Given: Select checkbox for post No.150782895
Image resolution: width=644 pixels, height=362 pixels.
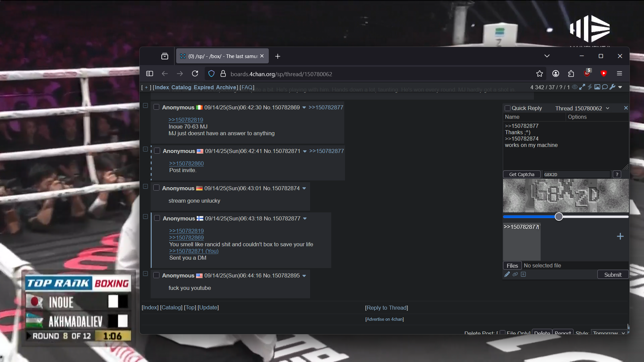Looking at the screenshot, I should point(156,275).
